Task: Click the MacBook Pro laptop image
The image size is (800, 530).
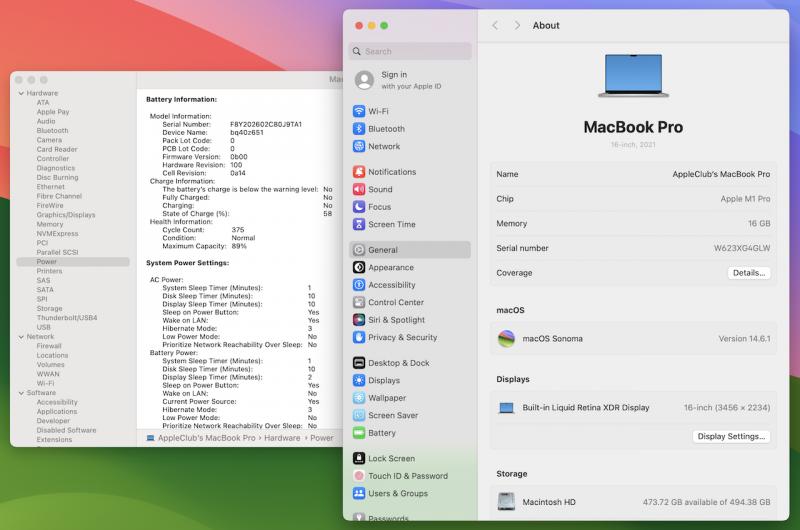Action: click(633, 75)
